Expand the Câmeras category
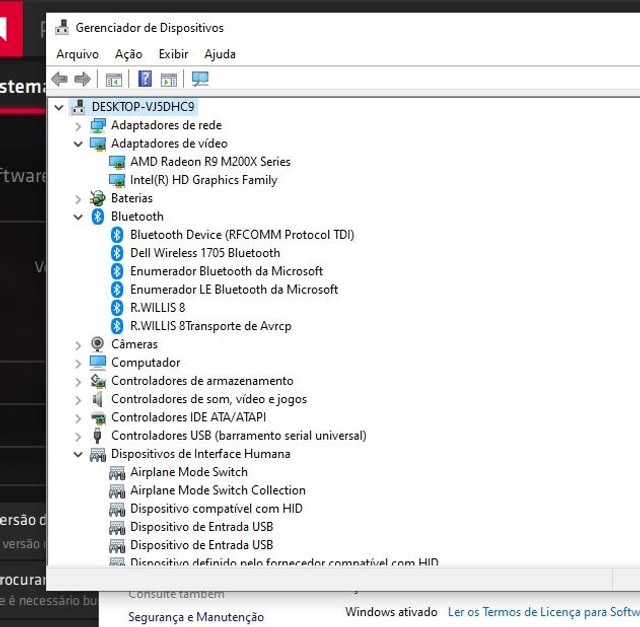Screen dimensions: 640x627 click(x=78, y=345)
